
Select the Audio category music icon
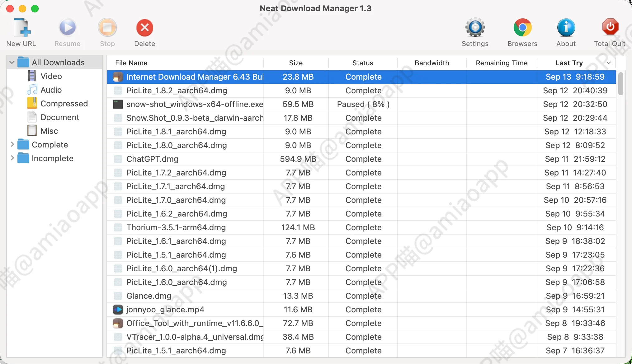pyautogui.click(x=32, y=90)
